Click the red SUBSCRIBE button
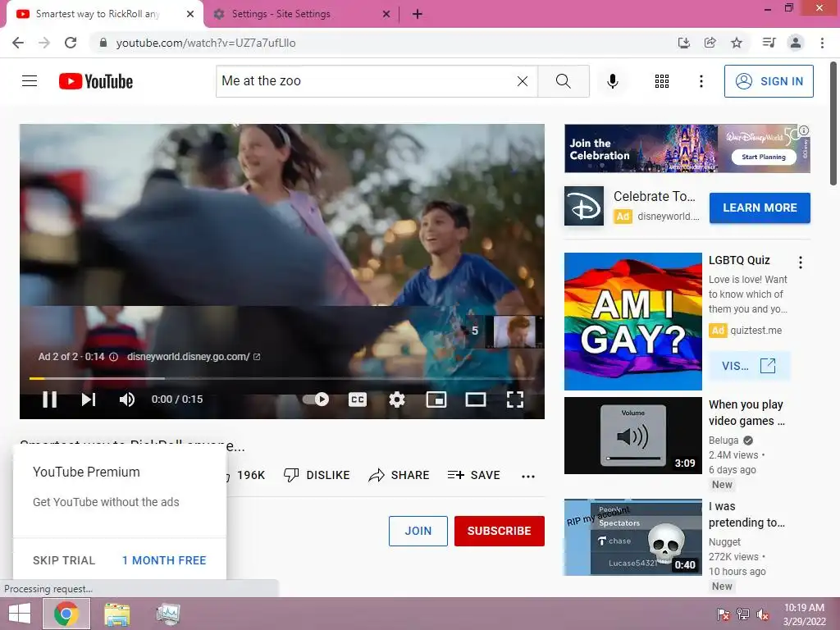Image resolution: width=840 pixels, height=630 pixels. click(x=500, y=531)
